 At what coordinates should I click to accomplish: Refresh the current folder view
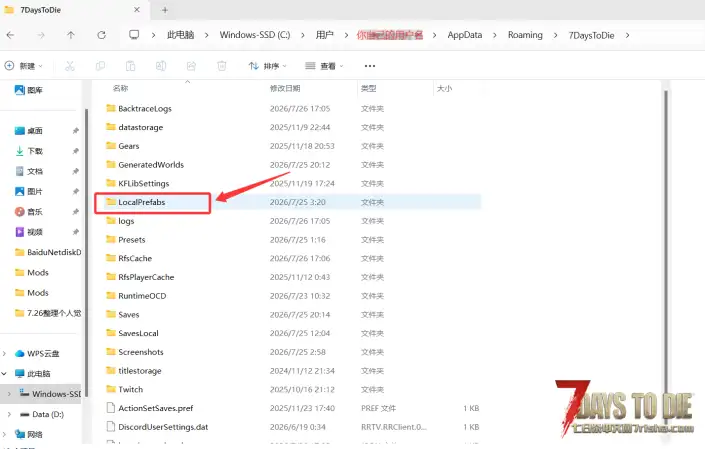(x=102, y=35)
